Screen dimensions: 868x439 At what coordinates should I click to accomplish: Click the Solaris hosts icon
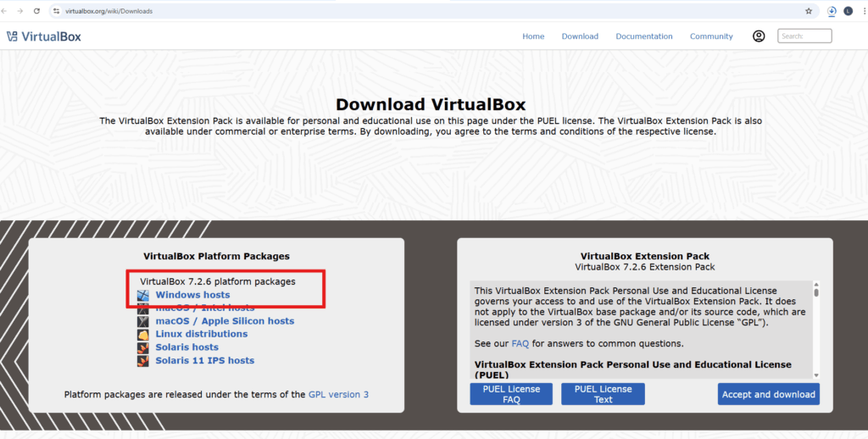(142, 347)
